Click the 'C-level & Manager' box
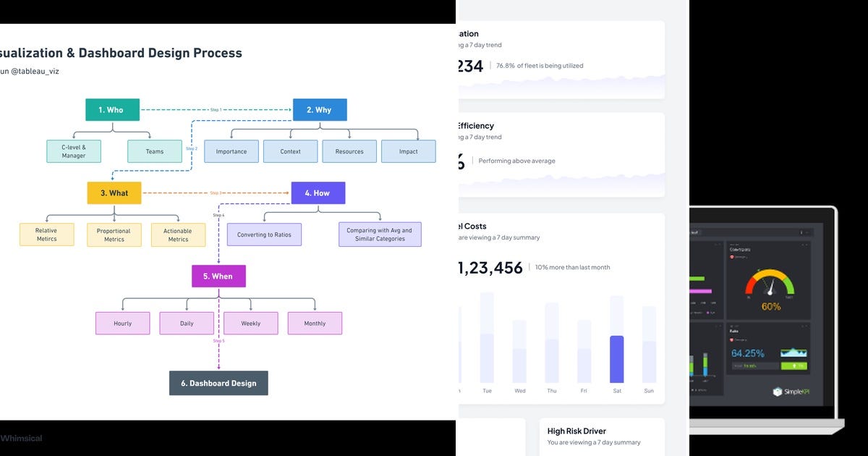 (74, 151)
